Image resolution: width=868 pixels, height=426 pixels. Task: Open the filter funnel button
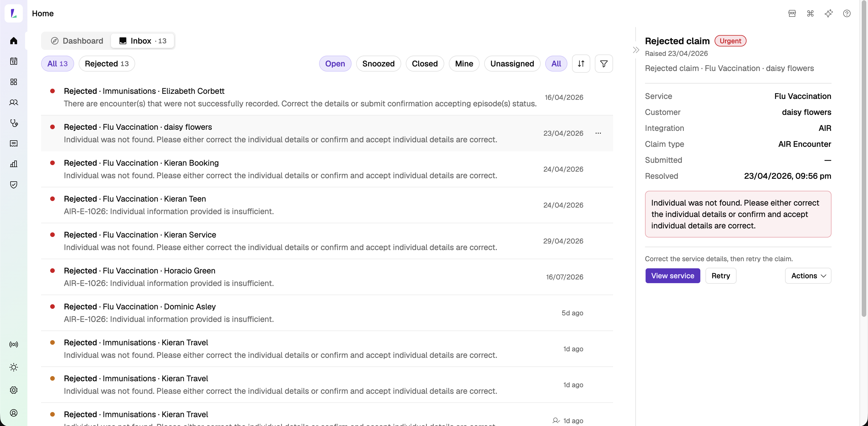coord(604,64)
